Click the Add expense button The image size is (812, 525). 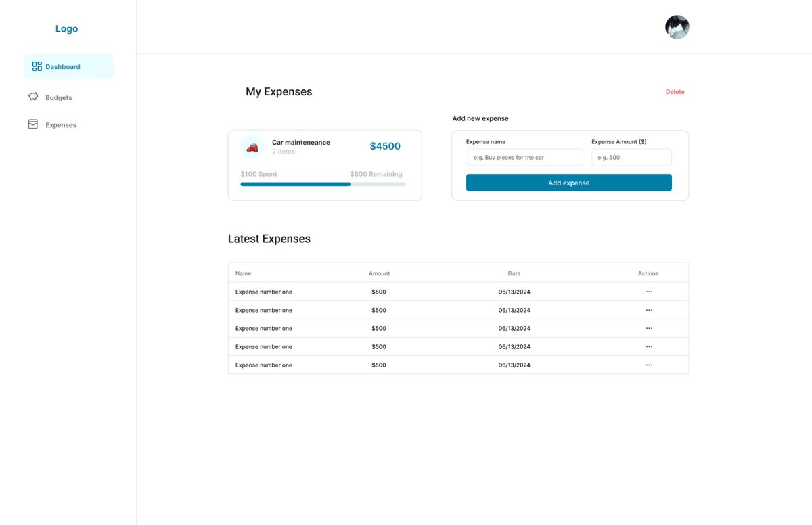(x=568, y=183)
